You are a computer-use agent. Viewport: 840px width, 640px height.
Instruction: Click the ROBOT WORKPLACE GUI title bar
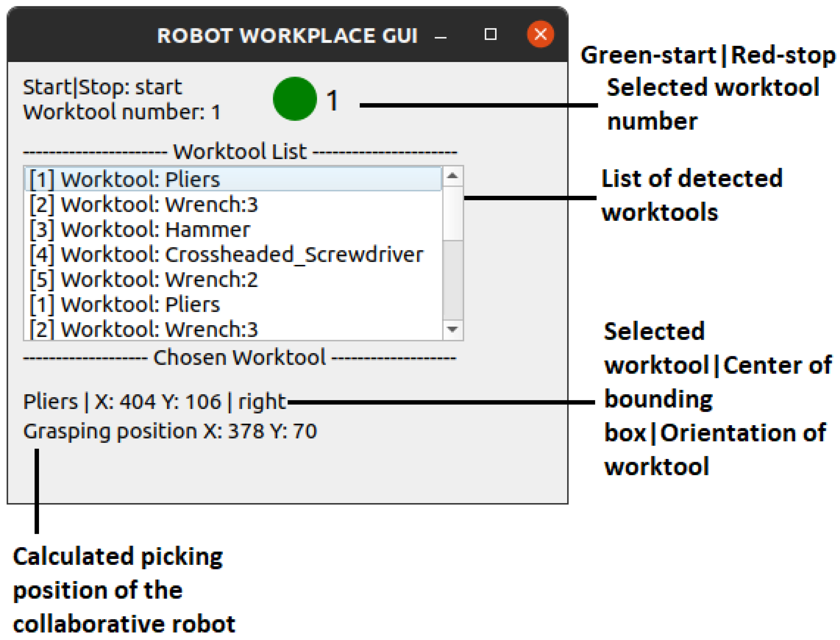tap(287, 36)
